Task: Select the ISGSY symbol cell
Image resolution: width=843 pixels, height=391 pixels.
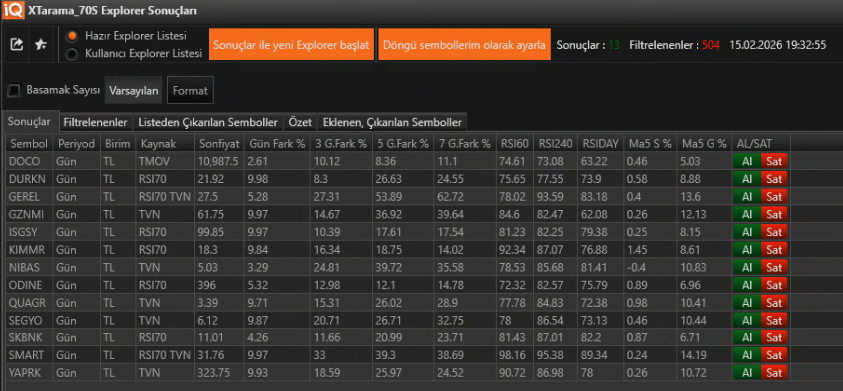Action: [x=30, y=232]
